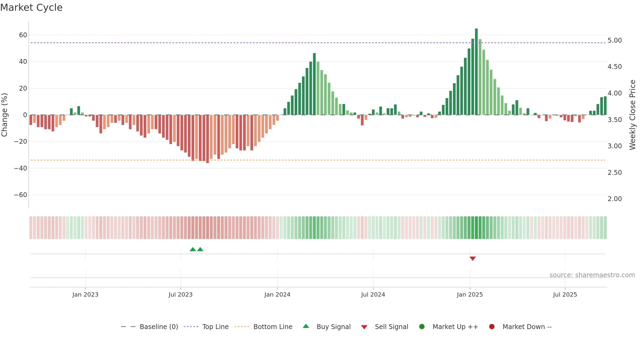
Task: Toggle the Baseline (0) legend entry
Action: (149, 327)
